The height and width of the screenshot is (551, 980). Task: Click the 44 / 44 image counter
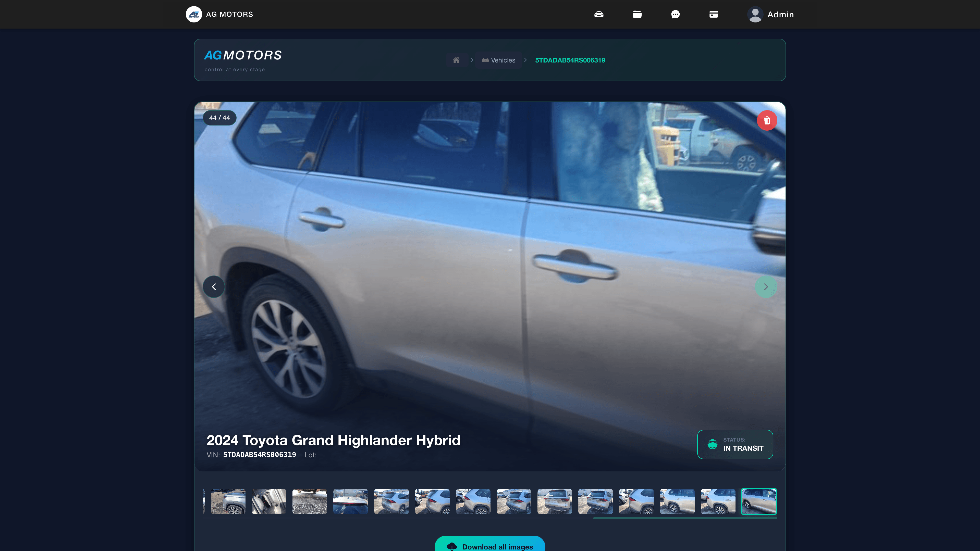point(219,118)
